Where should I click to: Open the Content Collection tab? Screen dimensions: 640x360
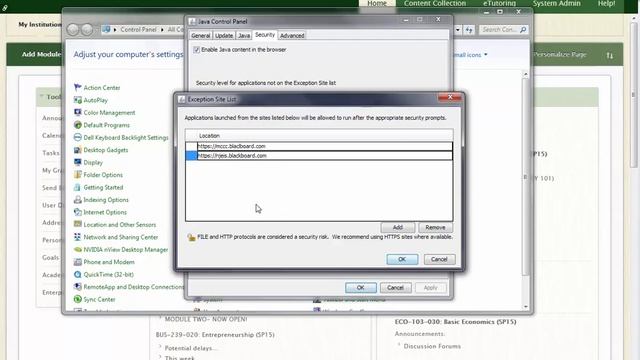[435, 3]
